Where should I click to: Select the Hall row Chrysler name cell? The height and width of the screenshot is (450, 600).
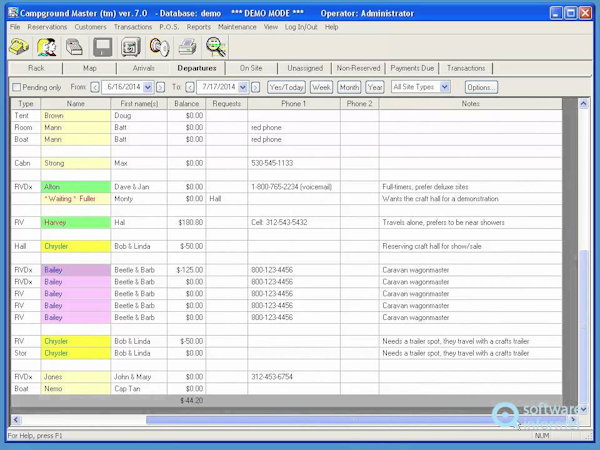tap(76, 246)
